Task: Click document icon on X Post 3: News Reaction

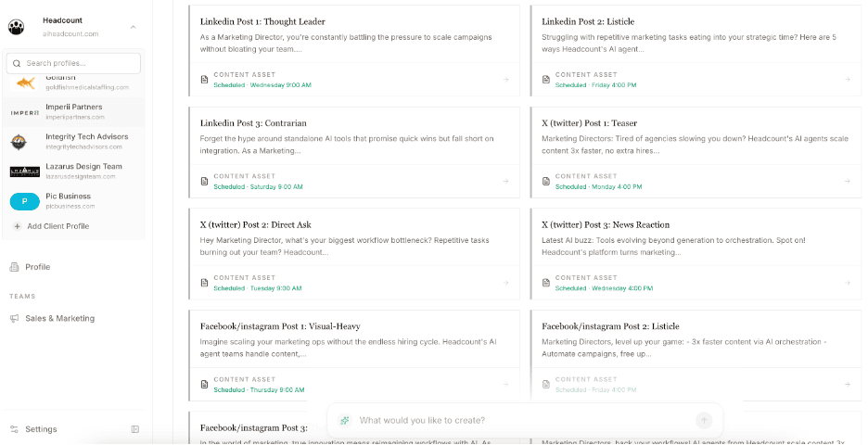Action: coord(546,283)
